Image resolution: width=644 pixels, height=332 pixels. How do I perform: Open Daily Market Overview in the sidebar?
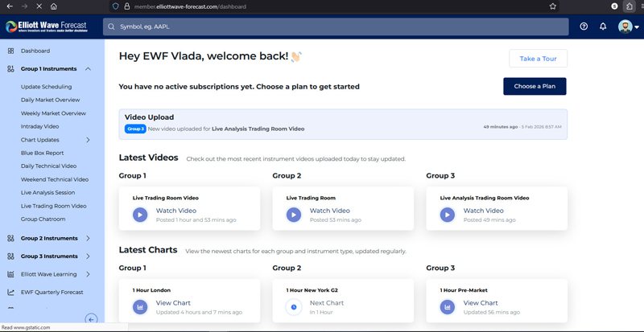pos(50,100)
